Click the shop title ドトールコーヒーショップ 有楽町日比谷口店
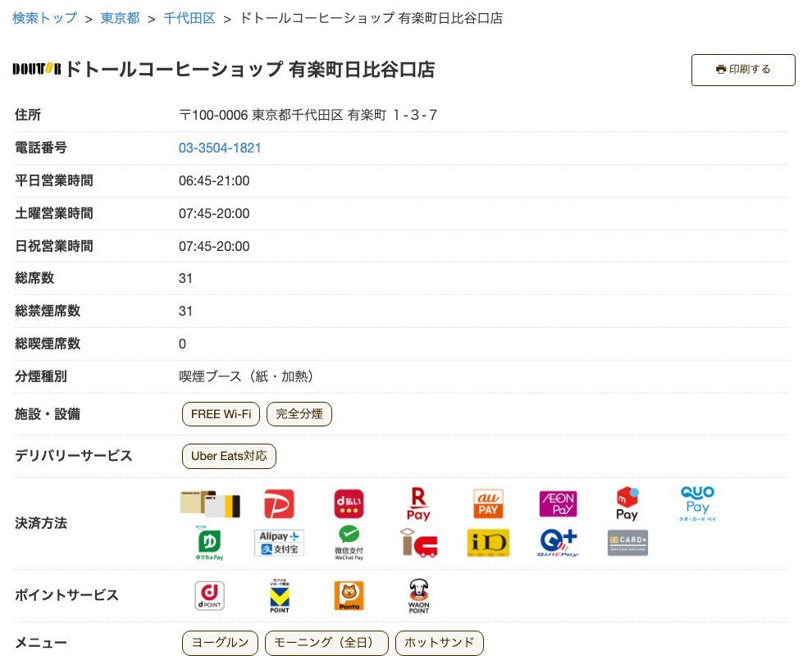This screenshot has height=656, width=812. (x=251, y=70)
